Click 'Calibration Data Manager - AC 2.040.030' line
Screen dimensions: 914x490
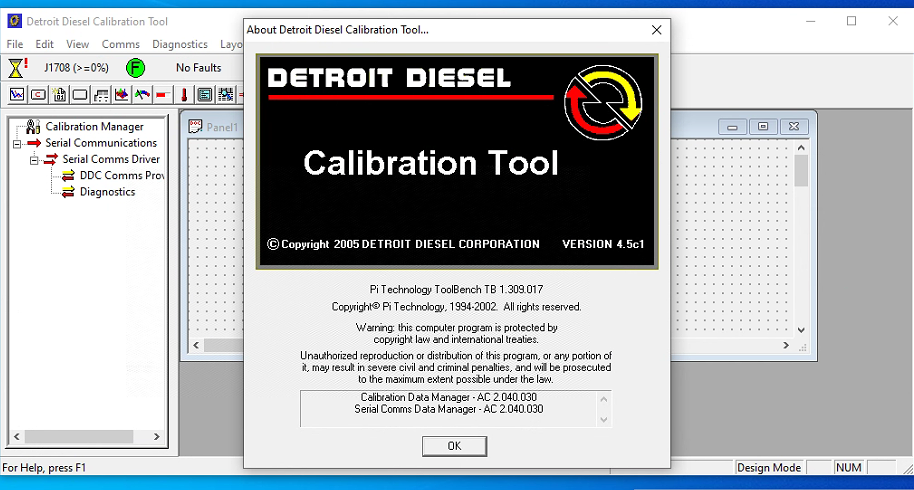click(448, 397)
